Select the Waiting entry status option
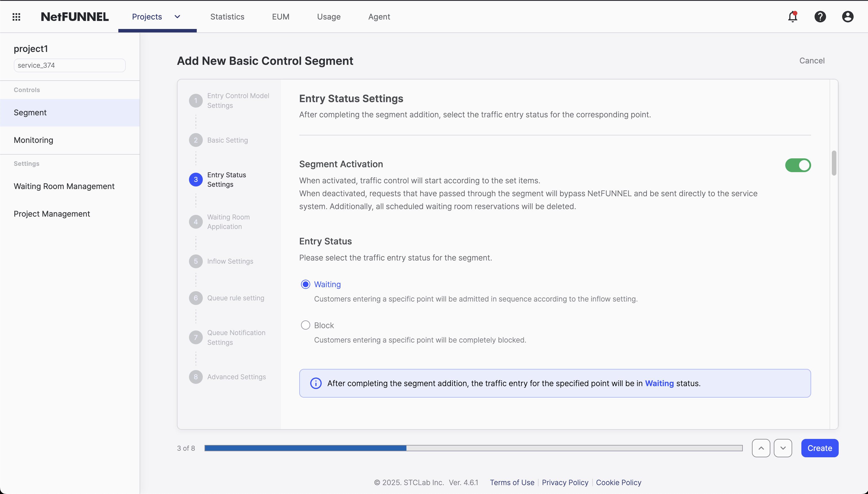Screen dimensions: 868x494 coord(305,284)
